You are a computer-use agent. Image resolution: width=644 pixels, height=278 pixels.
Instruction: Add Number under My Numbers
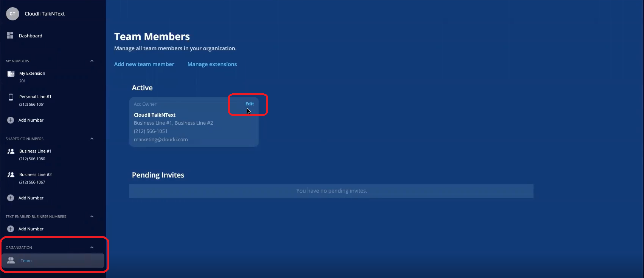[31, 120]
